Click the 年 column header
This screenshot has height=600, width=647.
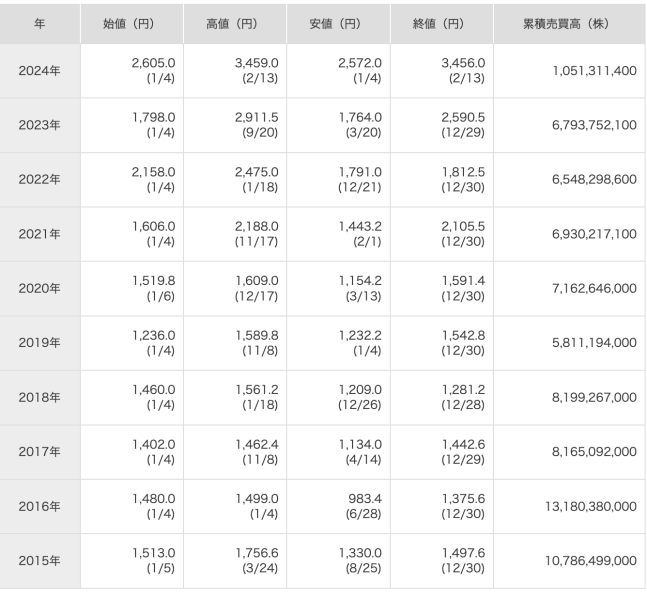[x=39, y=22]
